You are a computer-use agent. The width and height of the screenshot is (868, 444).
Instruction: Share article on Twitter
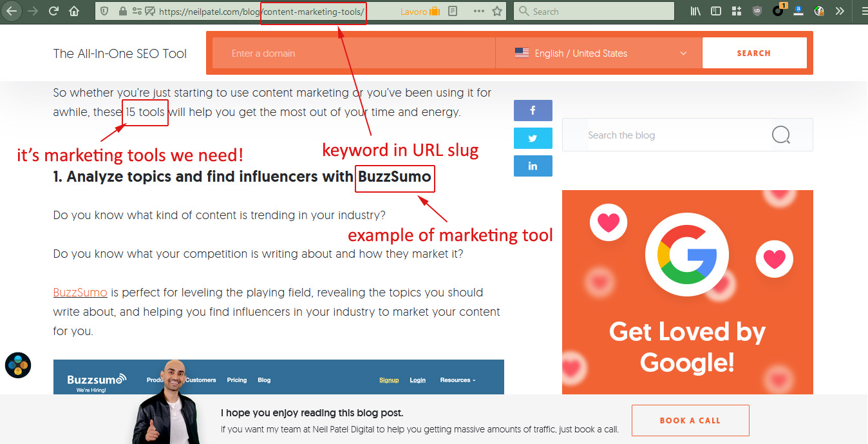click(533, 139)
